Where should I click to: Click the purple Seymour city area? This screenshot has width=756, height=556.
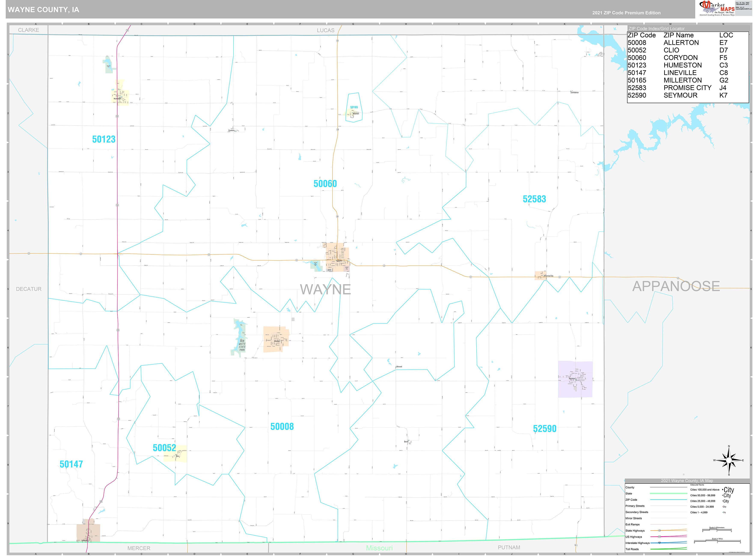575,379
